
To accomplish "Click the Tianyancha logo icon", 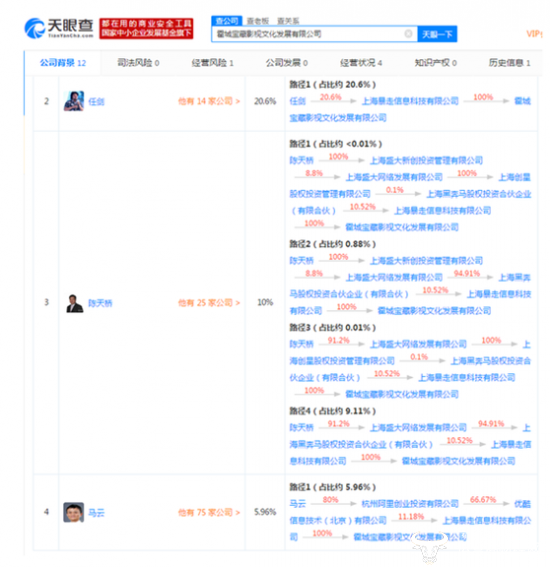I will 34,28.
